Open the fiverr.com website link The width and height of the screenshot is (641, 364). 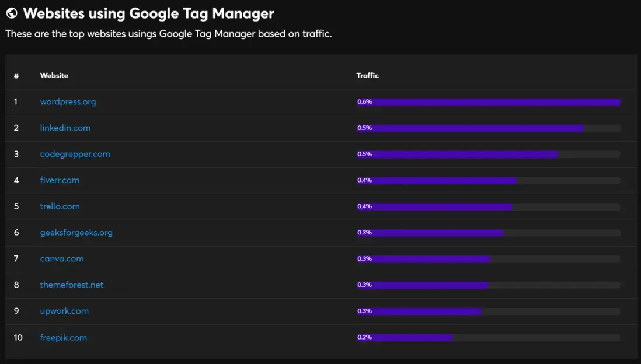click(60, 180)
